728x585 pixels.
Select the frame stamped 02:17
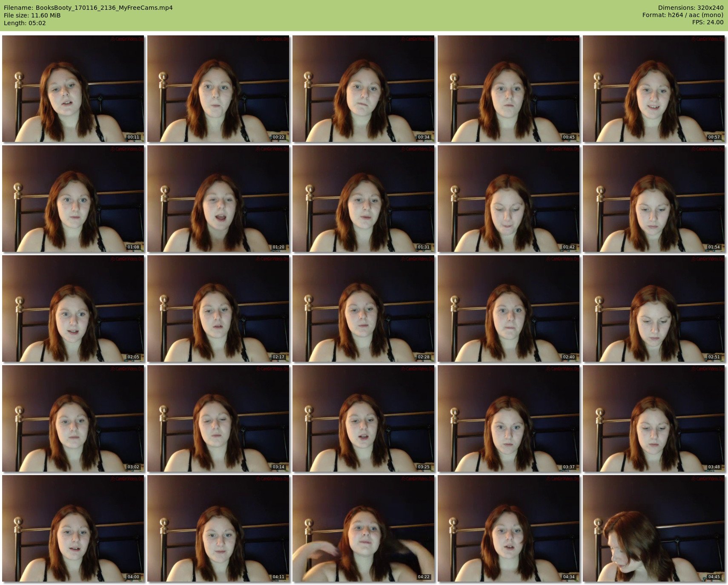(218, 308)
